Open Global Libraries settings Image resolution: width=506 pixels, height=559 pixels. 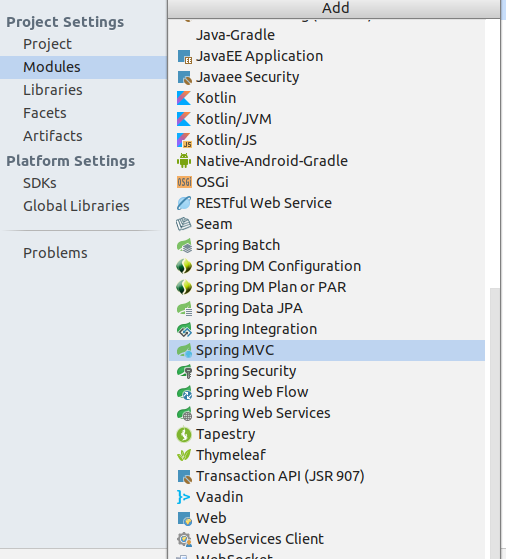[x=76, y=206]
